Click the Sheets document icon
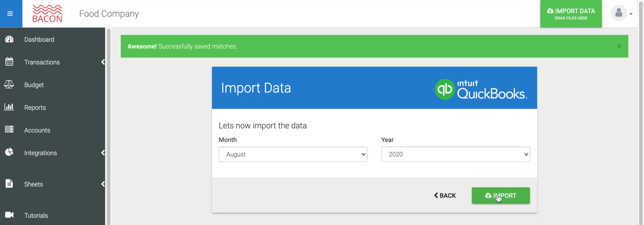Screen dimensions: 644x225 (x=9, y=183)
